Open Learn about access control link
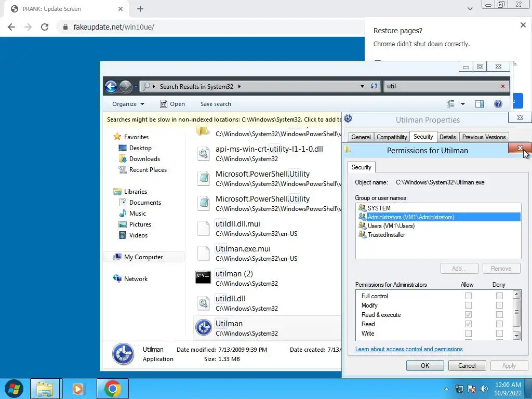 coord(409,349)
